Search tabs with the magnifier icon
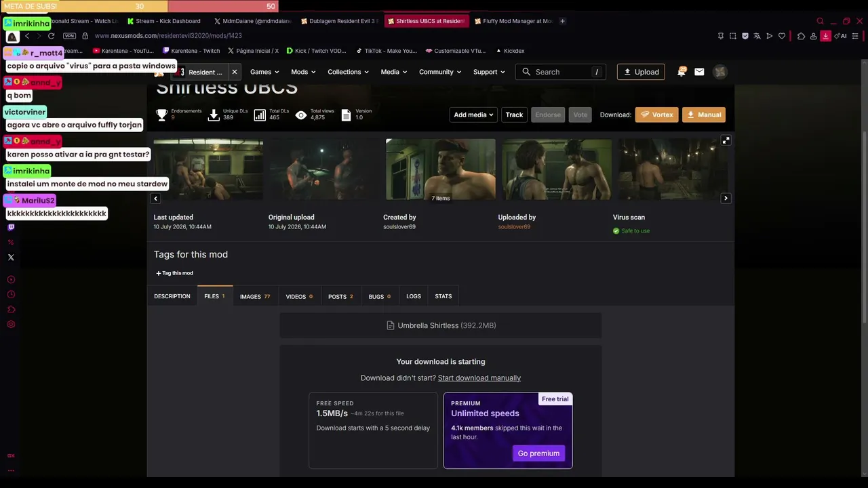 pos(820,21)
